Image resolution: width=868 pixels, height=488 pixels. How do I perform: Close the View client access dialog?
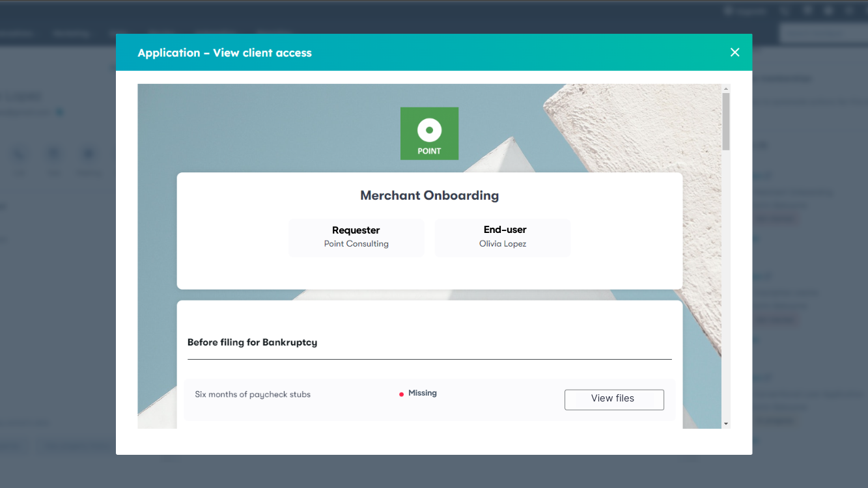735,53
